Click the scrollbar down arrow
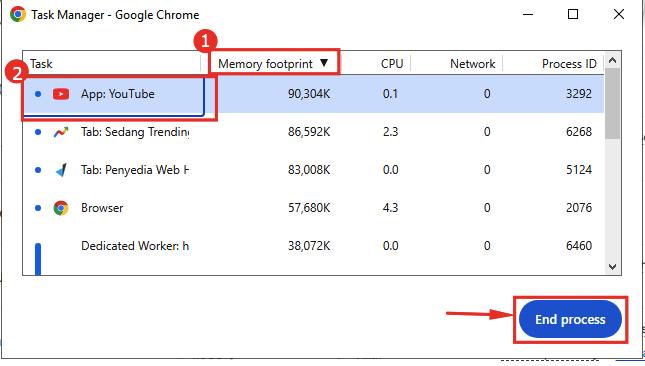Image resolution: width=645 pixels, height=366 pixels. point(613,267)
